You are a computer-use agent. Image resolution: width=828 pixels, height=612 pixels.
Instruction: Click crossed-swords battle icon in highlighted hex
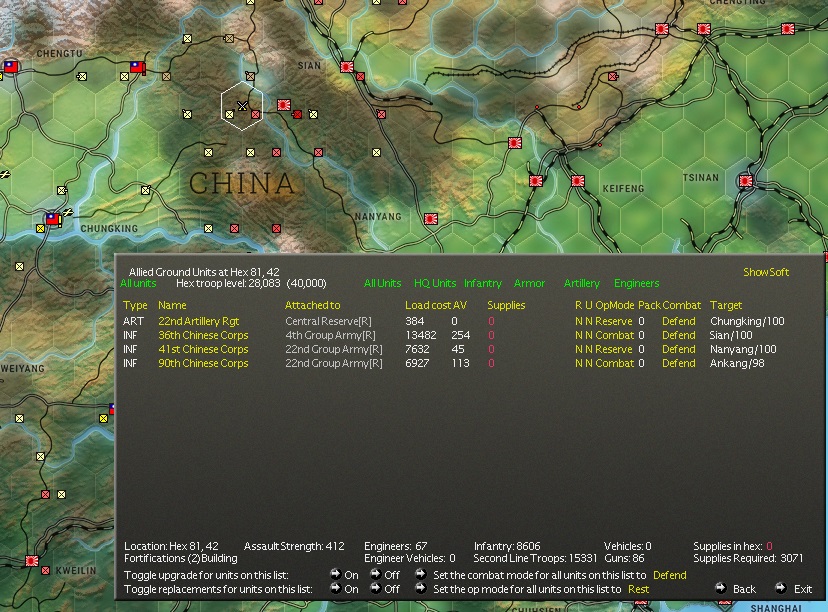[x=242, y=106]
